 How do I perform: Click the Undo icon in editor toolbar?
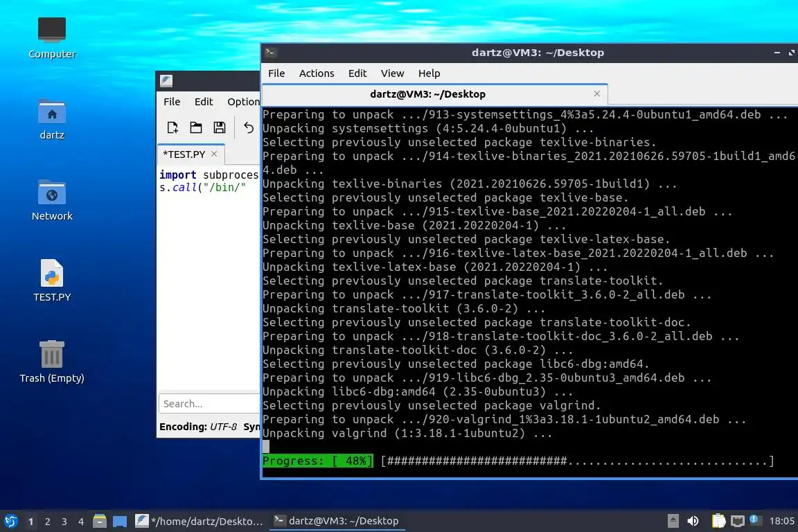249,127
